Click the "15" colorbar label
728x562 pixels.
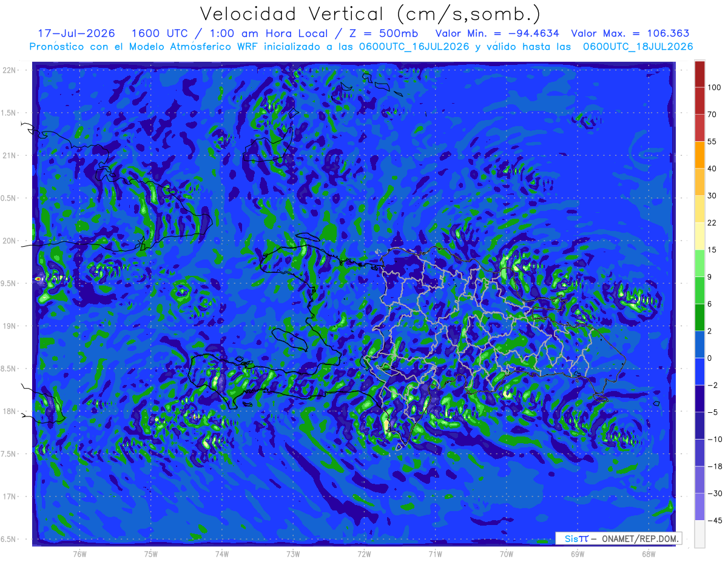(x=712, y=250)
